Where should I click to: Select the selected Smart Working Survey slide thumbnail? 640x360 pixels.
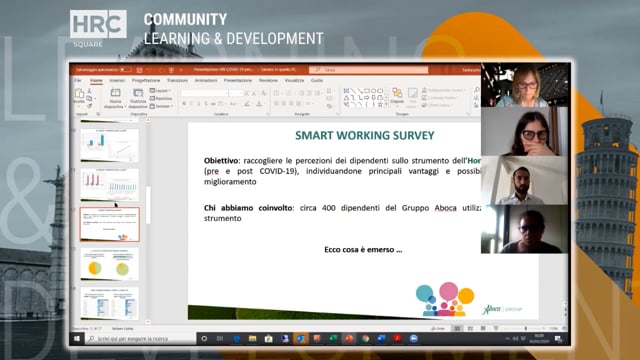point(110,224)
